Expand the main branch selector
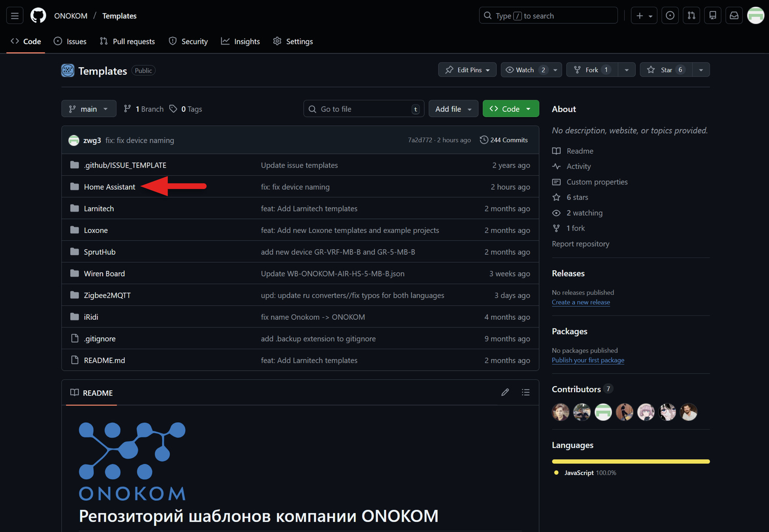Viewport: 769px width, 532px height. point(89,109)
